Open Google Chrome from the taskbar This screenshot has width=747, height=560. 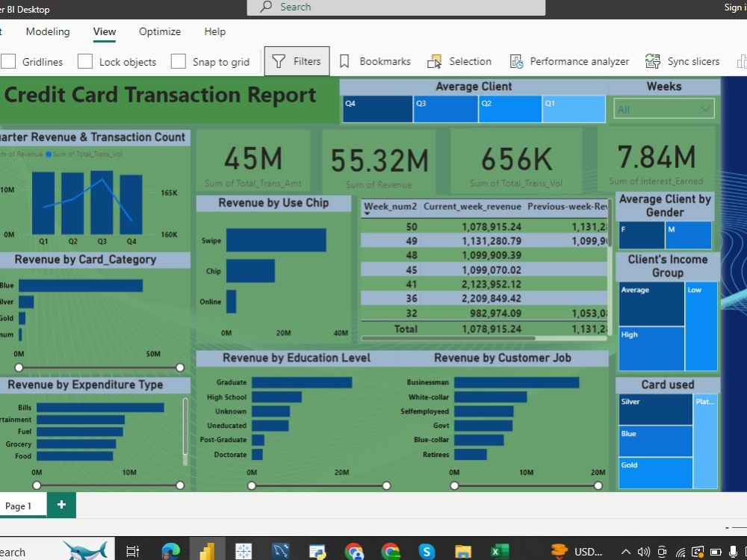pos(391,550)
